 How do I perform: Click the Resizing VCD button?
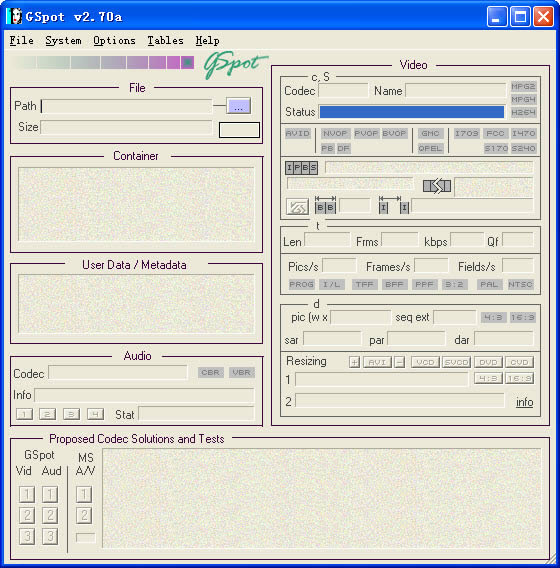[x=426, y=362]
